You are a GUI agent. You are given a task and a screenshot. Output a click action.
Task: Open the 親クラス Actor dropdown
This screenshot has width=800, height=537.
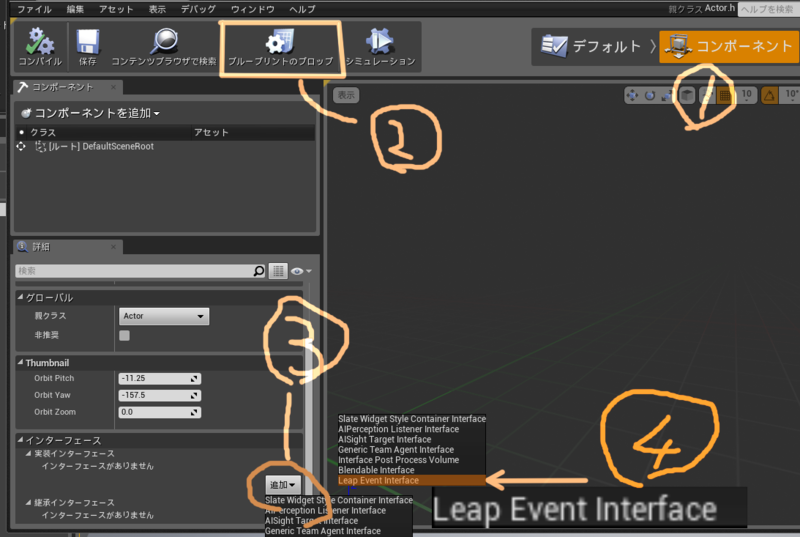164,316
